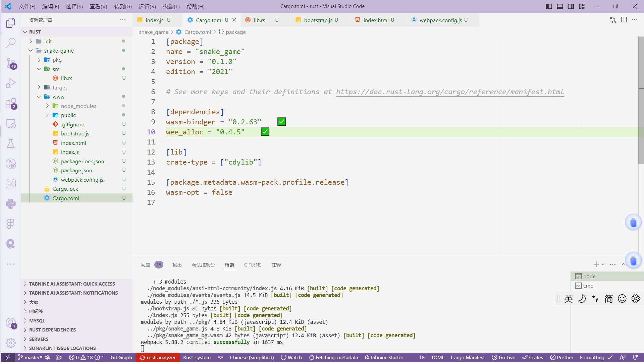
Task: Open the Manage gear icon in activity bar
Action: pyautogui.click(x=11, y=343)
